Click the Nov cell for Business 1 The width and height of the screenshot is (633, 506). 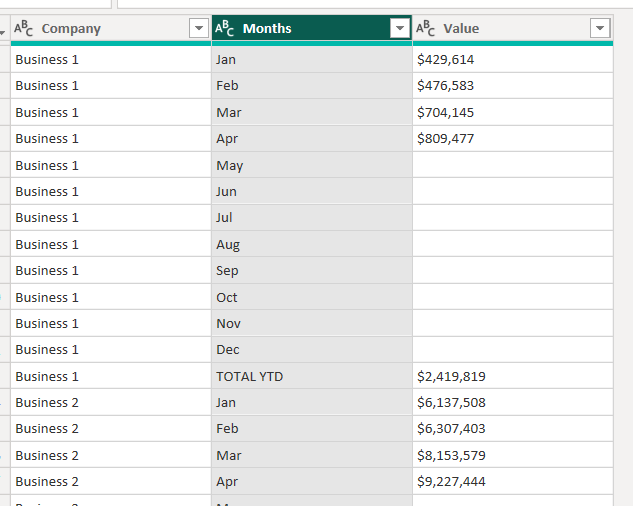pos(312,323)
